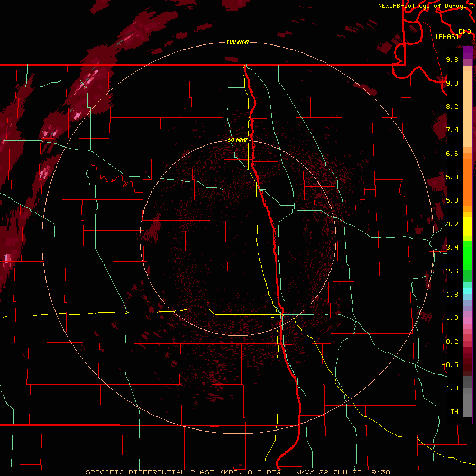Screen dimensions: 476x476
Task: Click the -0.5 value on the scale
Action: (450, 365)
